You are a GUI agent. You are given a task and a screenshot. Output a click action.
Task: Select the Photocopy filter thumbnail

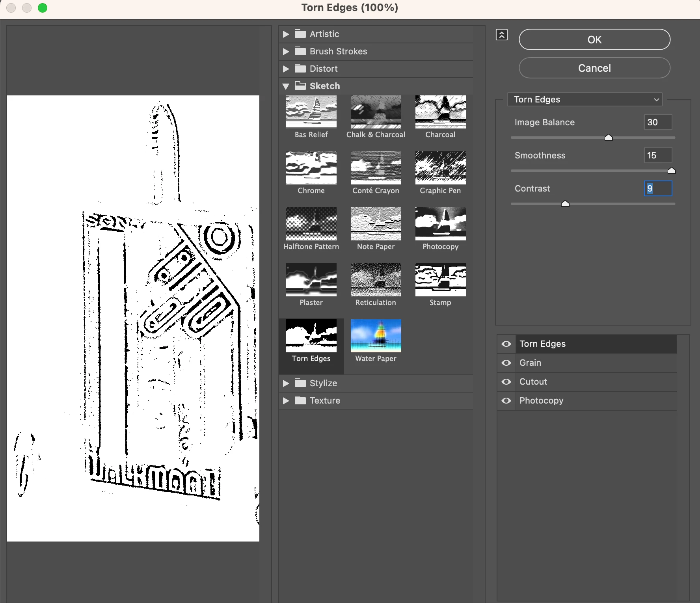pyautogui.click(x=441, y=224)
